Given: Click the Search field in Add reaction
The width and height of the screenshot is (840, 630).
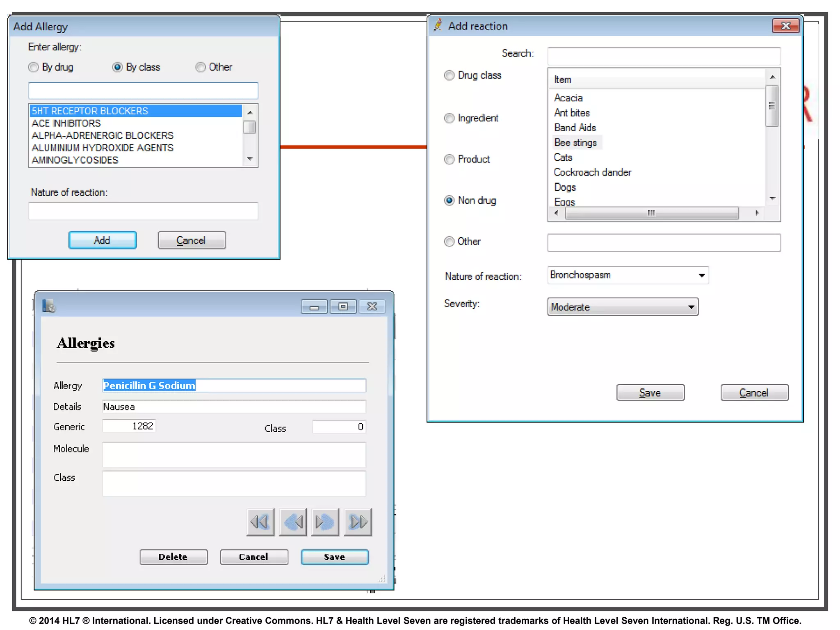Looking at the screenshot, I should pyautogui.click(x=664, y=56).
